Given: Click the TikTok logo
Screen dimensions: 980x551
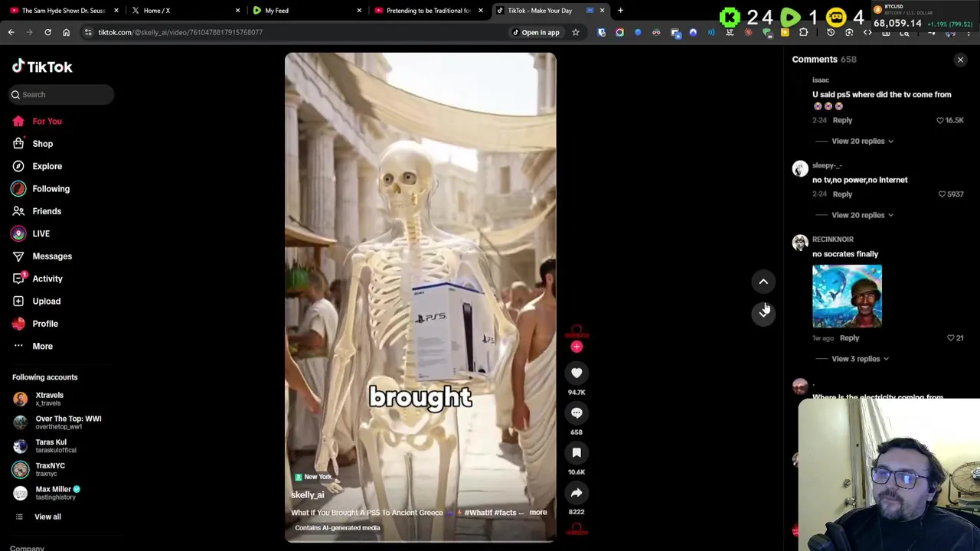Looking at the screenshot, I should [x=42, y=67].
